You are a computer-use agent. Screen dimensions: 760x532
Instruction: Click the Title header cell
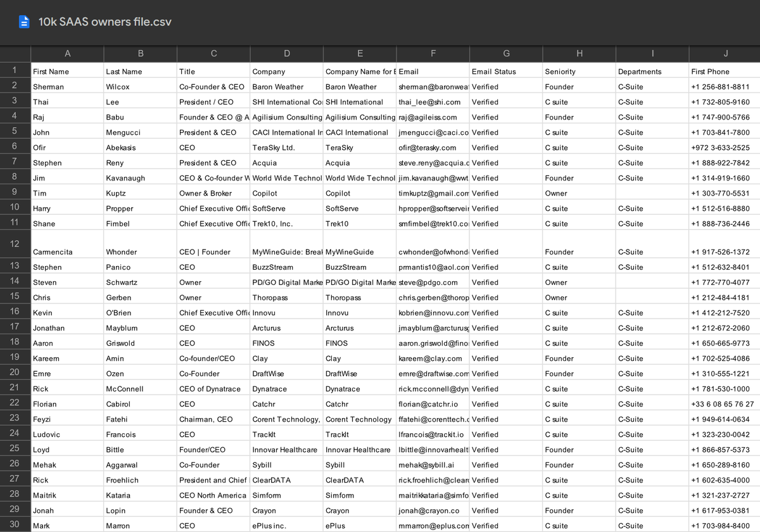tap(213, 71)
